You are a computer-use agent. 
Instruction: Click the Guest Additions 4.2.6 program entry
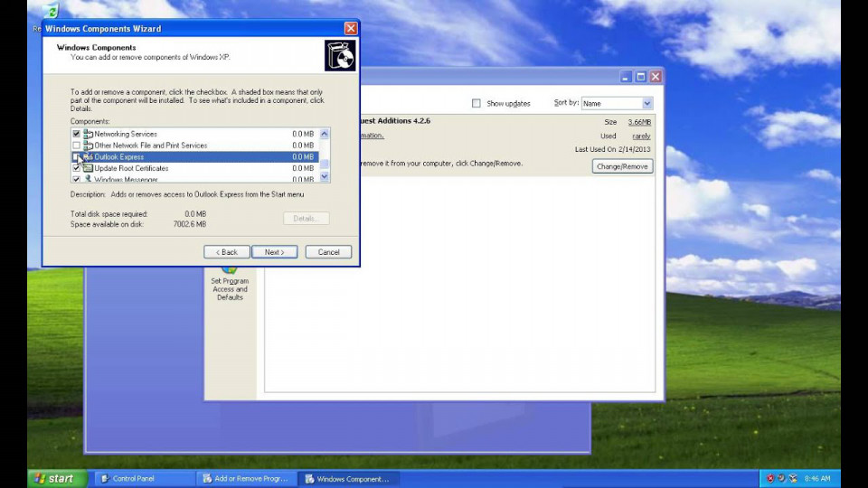coord(395,120)
